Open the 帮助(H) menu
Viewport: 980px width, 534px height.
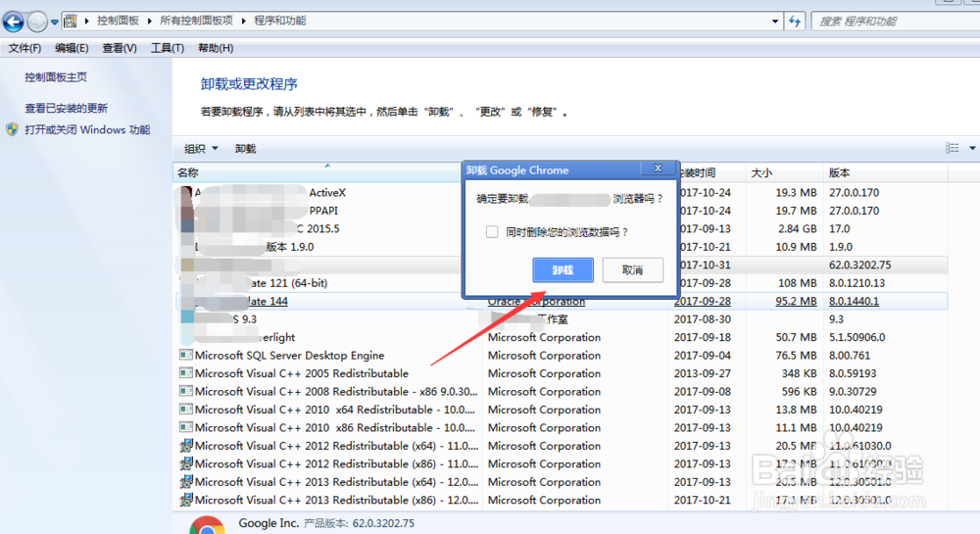pyautogui.click(x=216, y=48)
